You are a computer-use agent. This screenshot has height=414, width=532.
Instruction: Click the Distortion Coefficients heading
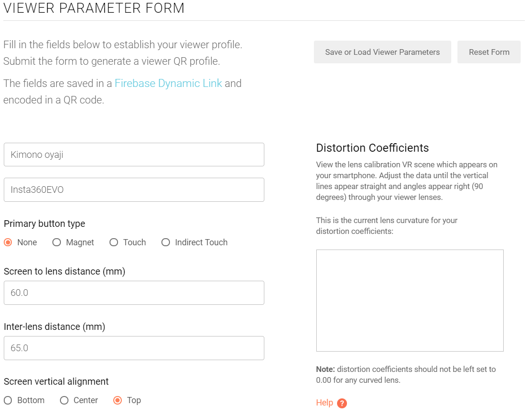(372, 148)
